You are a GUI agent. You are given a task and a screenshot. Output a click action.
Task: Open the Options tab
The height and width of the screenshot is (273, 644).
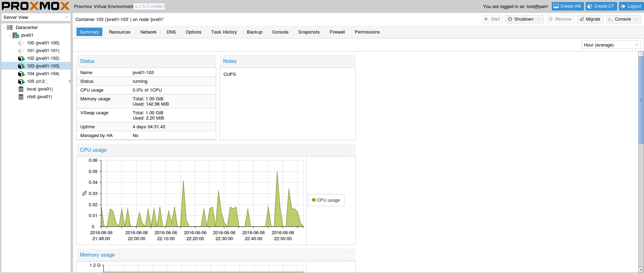coord(193,32)
